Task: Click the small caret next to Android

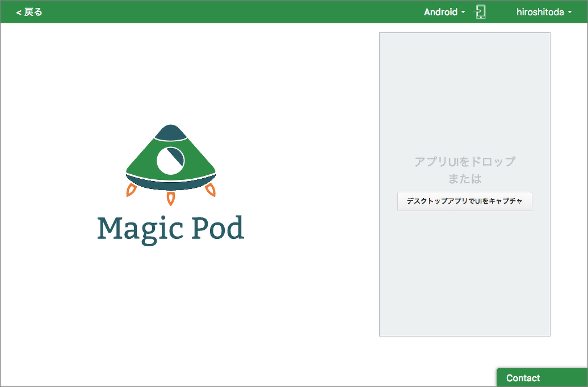Action: (x=463, y=12)
